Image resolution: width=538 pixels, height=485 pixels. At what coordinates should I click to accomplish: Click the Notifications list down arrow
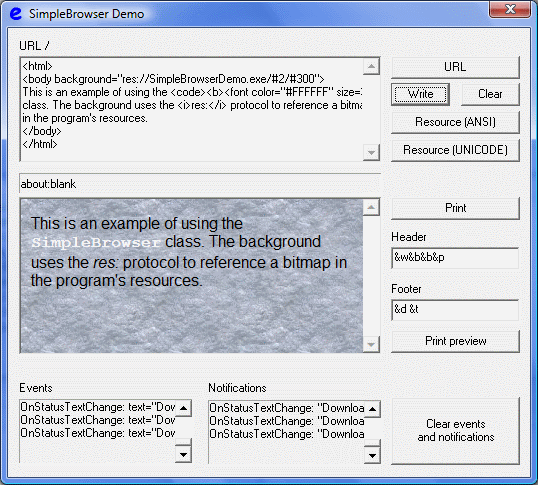372,456
